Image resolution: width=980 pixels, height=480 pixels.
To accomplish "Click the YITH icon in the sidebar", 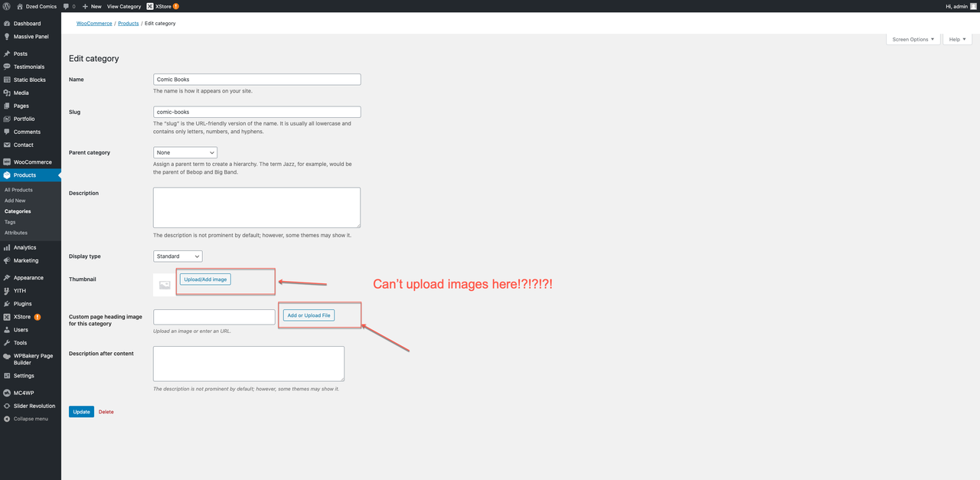I will pyautogui.click(x=7, y=291).
